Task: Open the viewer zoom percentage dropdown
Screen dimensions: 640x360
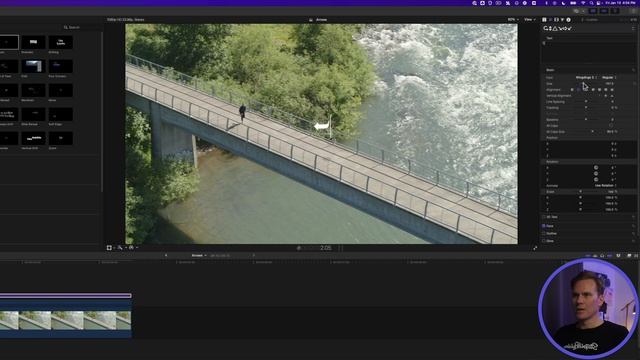Action: [x=513, y=20]
